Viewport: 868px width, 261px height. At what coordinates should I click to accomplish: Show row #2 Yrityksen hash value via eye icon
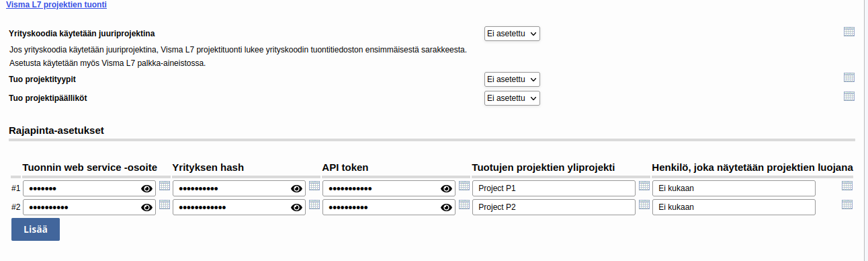296,207
